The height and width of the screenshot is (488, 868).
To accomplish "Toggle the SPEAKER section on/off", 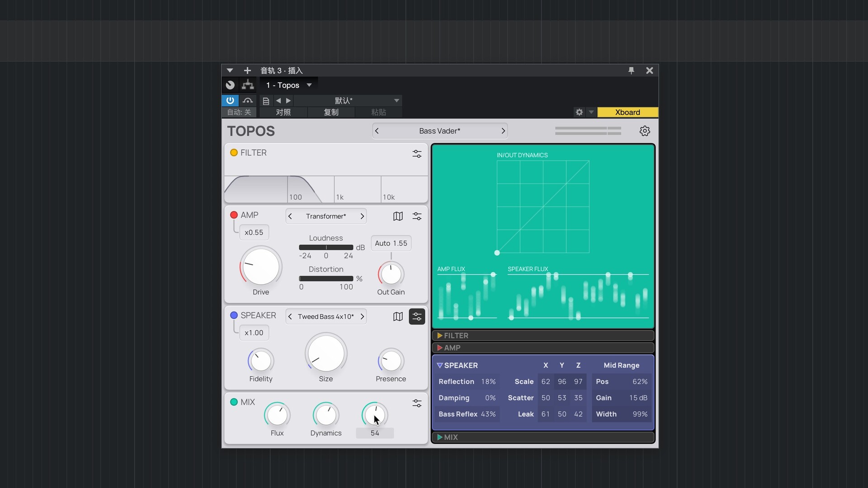I will pyautogui.click(x=234, y=315).
